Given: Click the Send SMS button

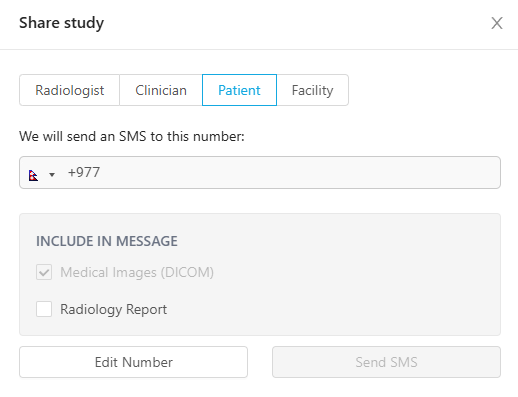Looking at the screenshot, I should tap(386, 362).
